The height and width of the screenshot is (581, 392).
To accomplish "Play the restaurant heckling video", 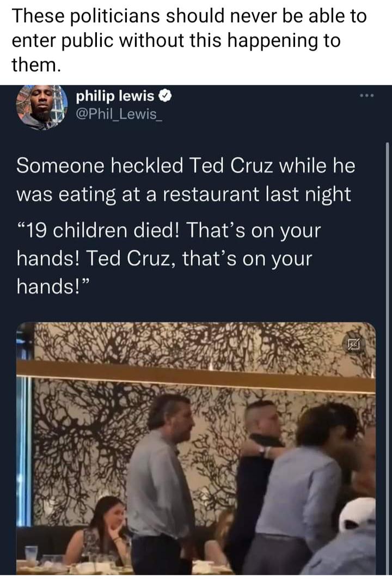I will point(196,452).
